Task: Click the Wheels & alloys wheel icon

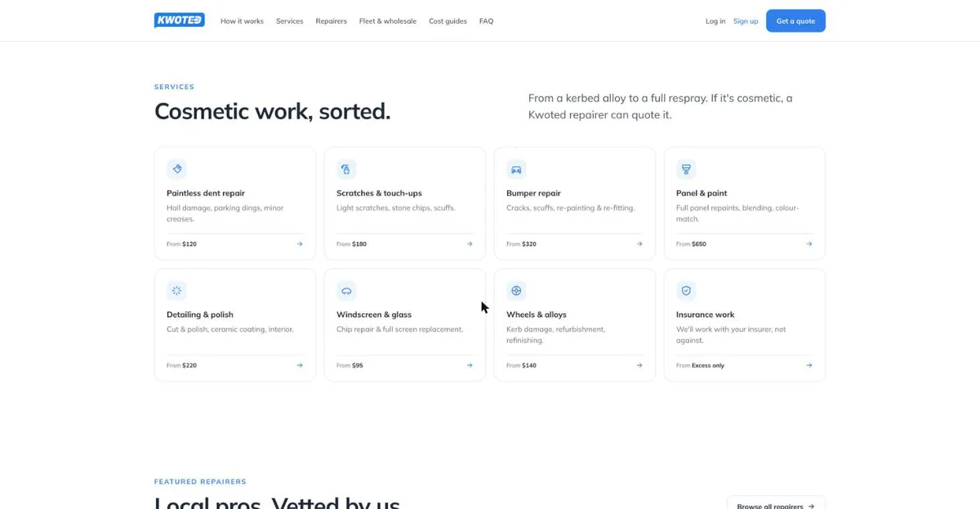Action: pos(516,291)
